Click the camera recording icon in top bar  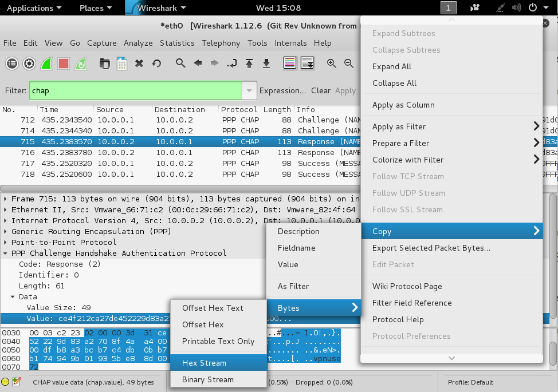tap(475, 7)
